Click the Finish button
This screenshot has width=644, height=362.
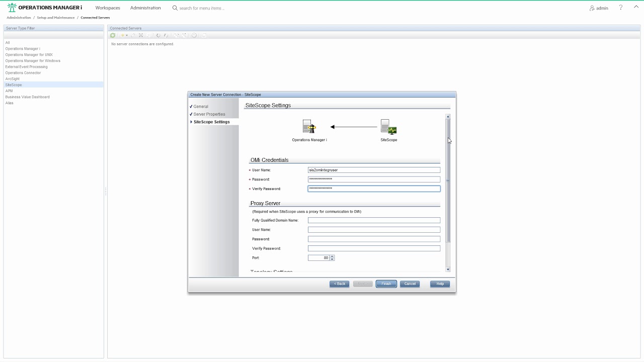[x=386, y=284]
